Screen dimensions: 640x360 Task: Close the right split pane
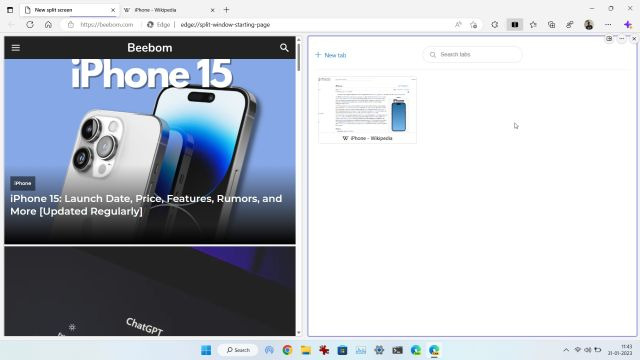click(634, 38)
